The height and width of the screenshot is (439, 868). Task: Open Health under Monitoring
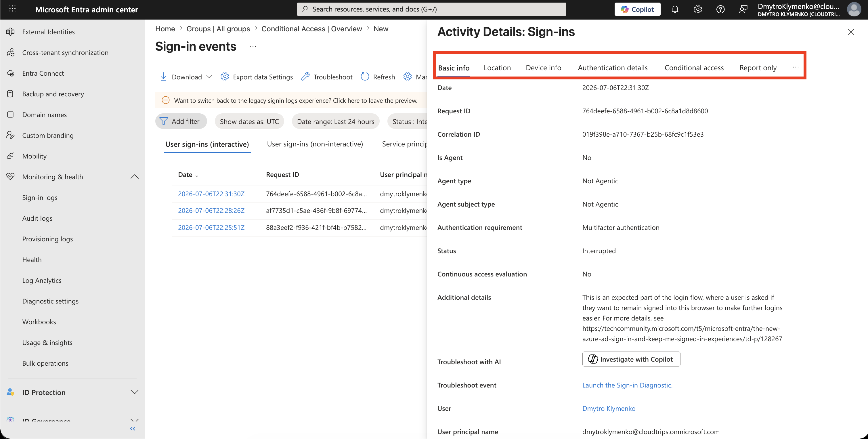[32, 259]
